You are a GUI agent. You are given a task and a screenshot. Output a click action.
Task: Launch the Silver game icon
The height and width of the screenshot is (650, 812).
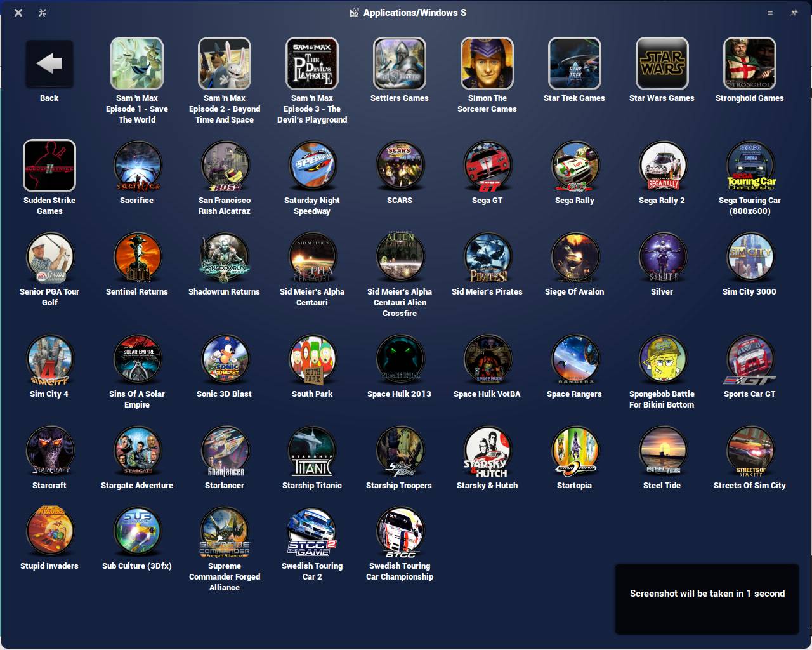pyautogui.click(x=662, y=257)
